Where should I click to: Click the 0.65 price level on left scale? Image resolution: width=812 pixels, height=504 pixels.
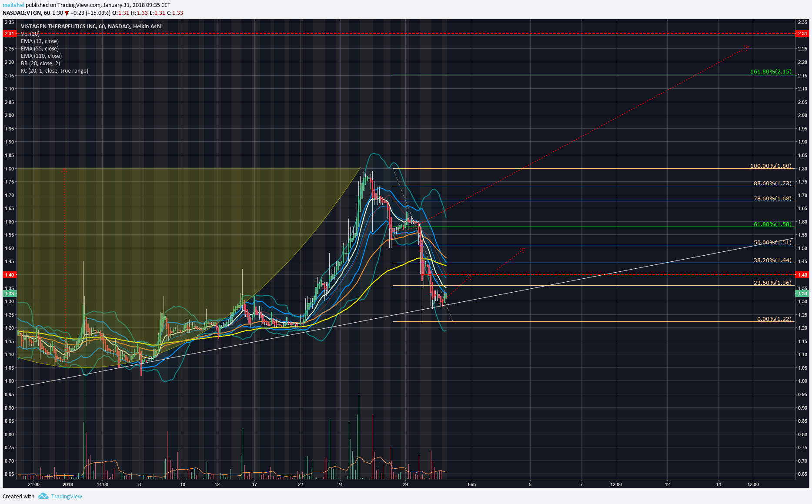coord(9,474)
